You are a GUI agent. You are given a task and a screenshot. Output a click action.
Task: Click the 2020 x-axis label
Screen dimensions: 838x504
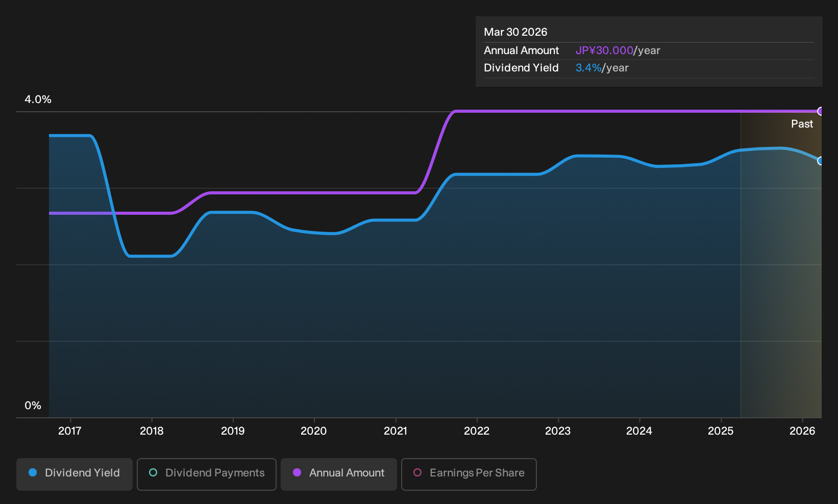point(314,431)
